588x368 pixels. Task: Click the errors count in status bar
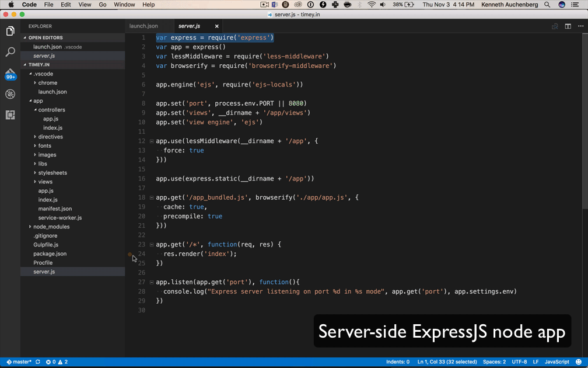pyautogui.click(x=51, y=362)
